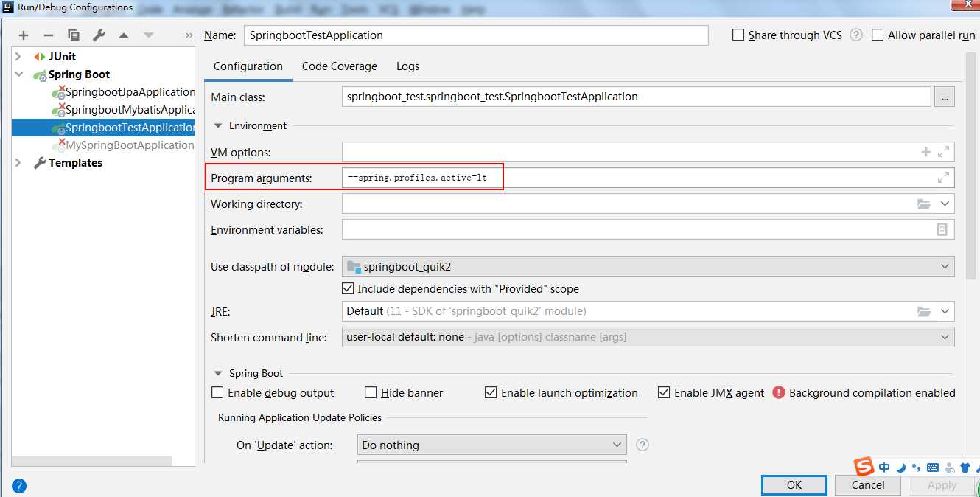The width and height of the screenshot is (980, 497).
Task: Edit environment variables with the list icon
Action: (x=942, y=229)
